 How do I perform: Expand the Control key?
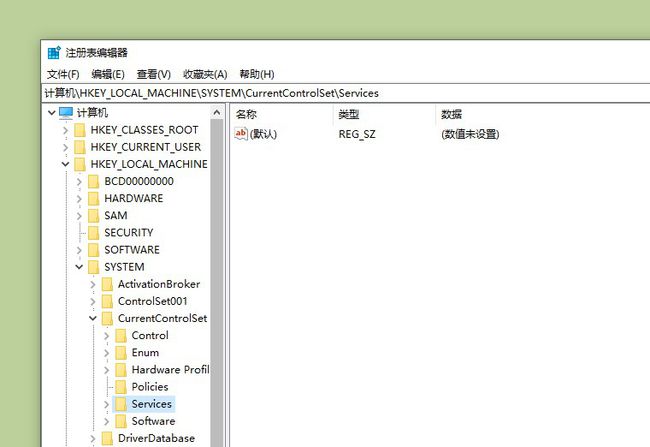(107, 335)
